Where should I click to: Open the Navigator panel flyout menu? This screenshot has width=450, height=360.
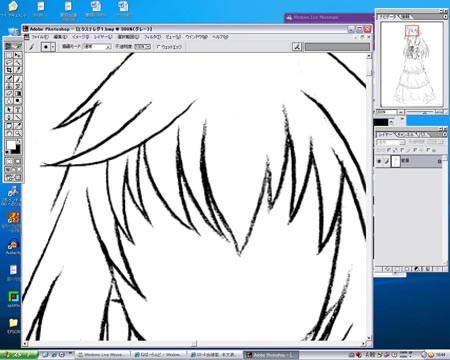(x=446, y=17)
